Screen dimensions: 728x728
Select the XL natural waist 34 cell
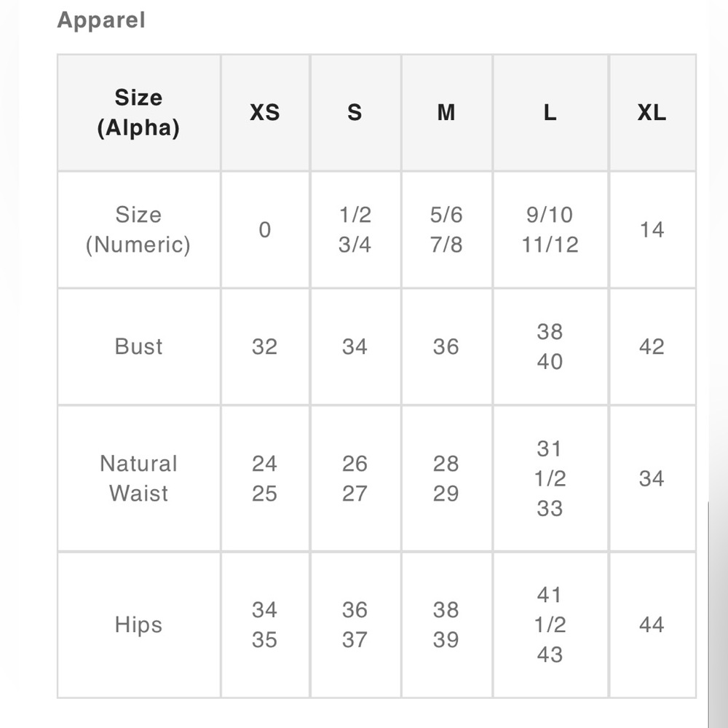coord(652,478)
